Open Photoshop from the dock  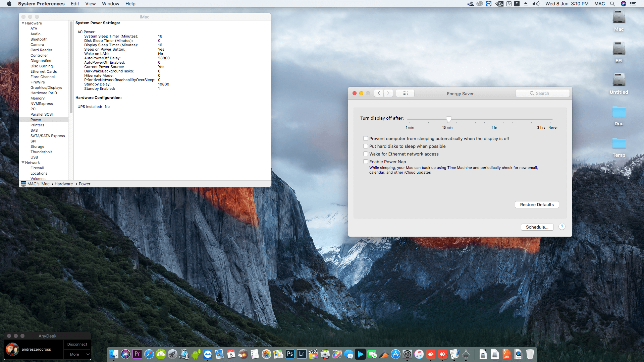(290, 354)
